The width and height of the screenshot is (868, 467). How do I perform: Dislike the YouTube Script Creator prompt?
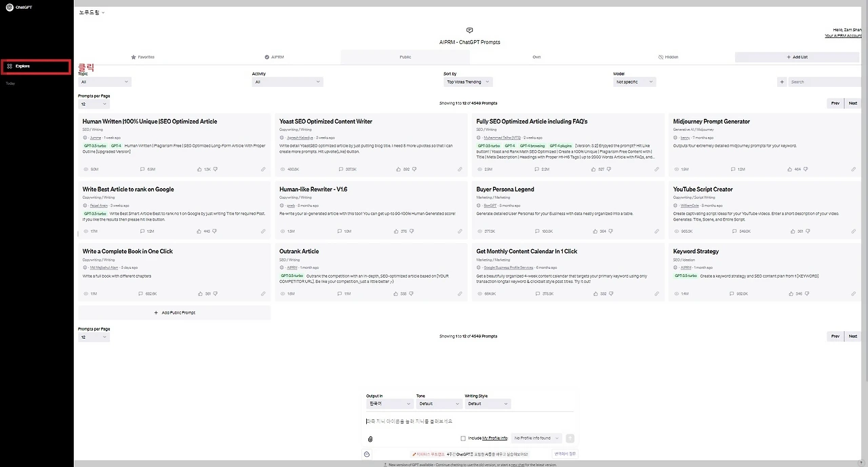(806, 231)
